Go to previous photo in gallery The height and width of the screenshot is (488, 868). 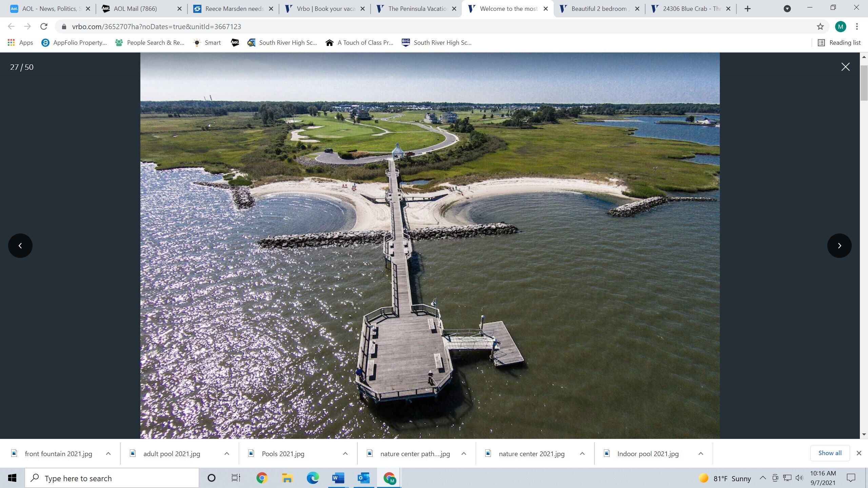(20, 246)
